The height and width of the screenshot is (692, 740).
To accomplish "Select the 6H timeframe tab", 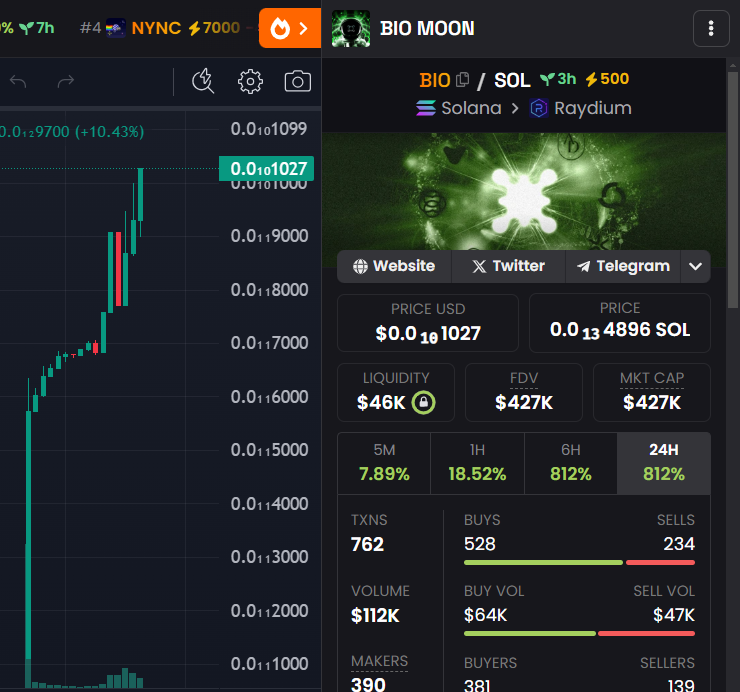I will click(x=571, y=463).
